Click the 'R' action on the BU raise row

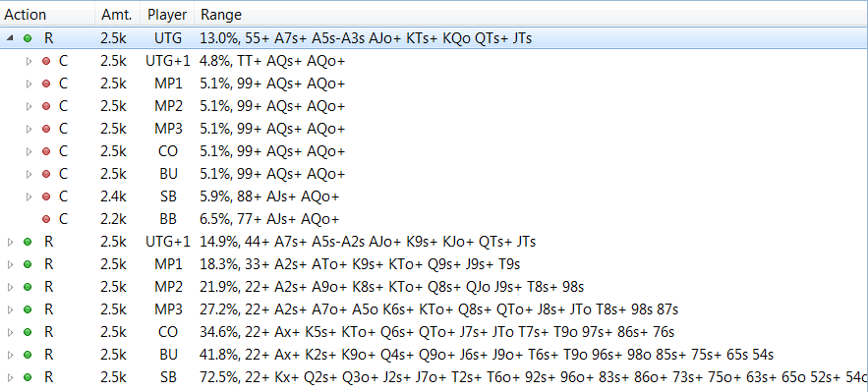pos(49,355)
